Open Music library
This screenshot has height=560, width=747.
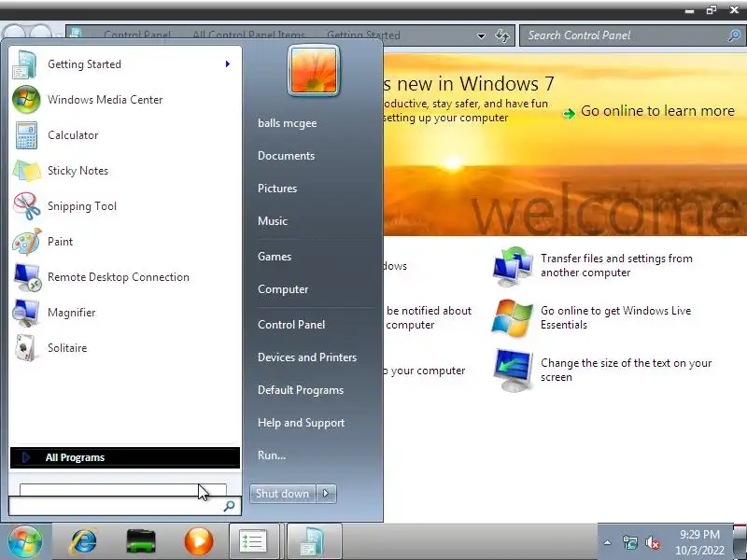(273, 221)
